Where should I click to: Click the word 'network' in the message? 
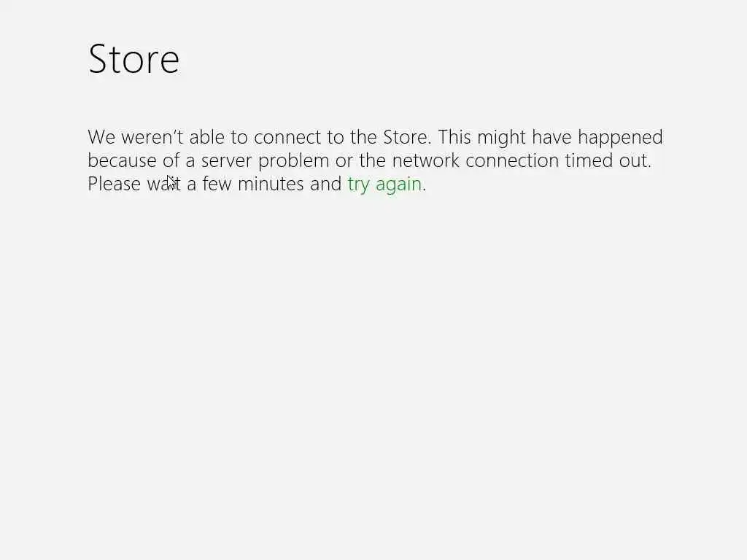[x=426, y=160]
